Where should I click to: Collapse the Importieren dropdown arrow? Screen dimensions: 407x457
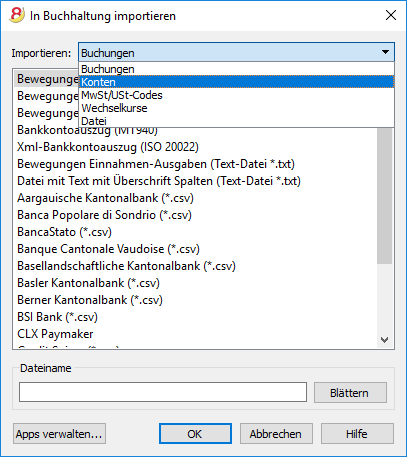point(385,52)
